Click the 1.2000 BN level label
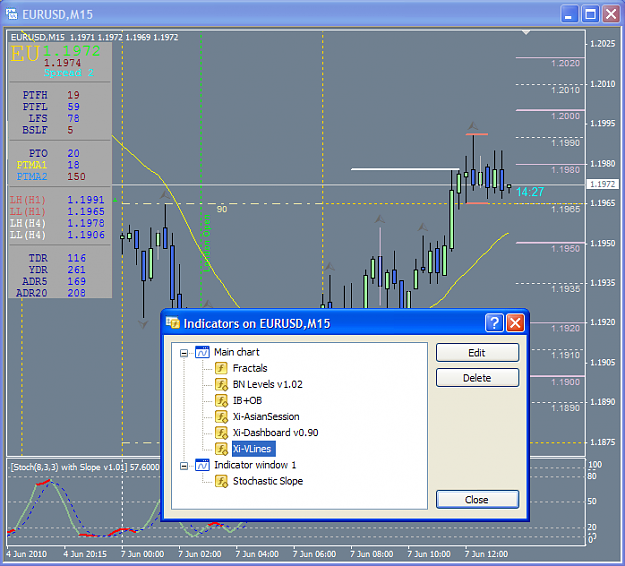 click(x=566, y=116)
